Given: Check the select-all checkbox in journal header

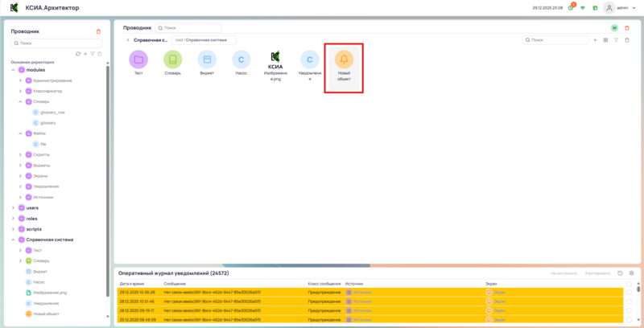Looking at the screenshot, I should pos(629,284).
